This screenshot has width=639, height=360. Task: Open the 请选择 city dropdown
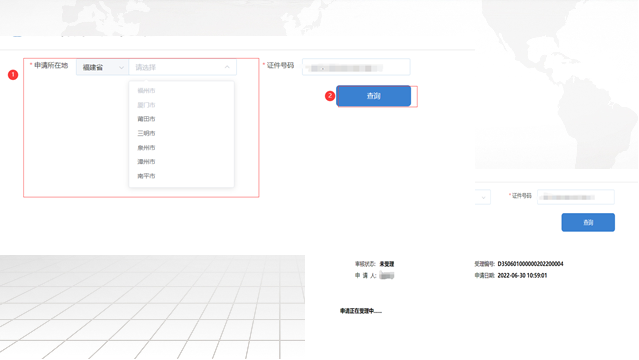(182, 67)
